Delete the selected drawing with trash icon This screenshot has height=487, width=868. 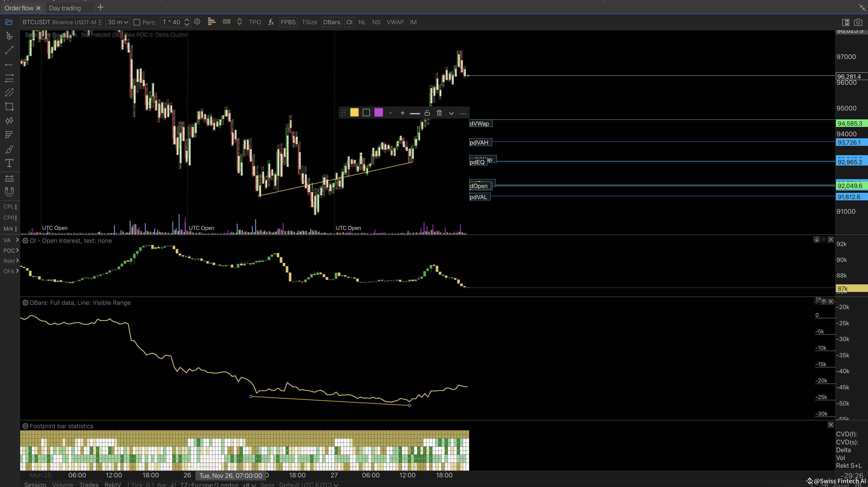point(439,113)
